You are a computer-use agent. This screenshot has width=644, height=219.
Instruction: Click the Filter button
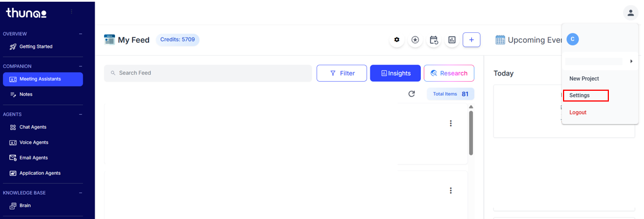click(342, 73)
